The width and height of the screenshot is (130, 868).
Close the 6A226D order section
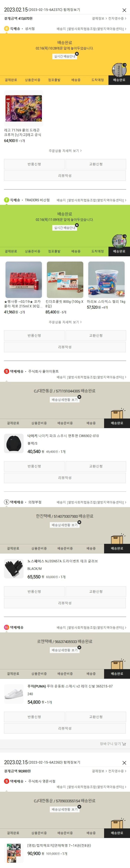pos(124,763)
